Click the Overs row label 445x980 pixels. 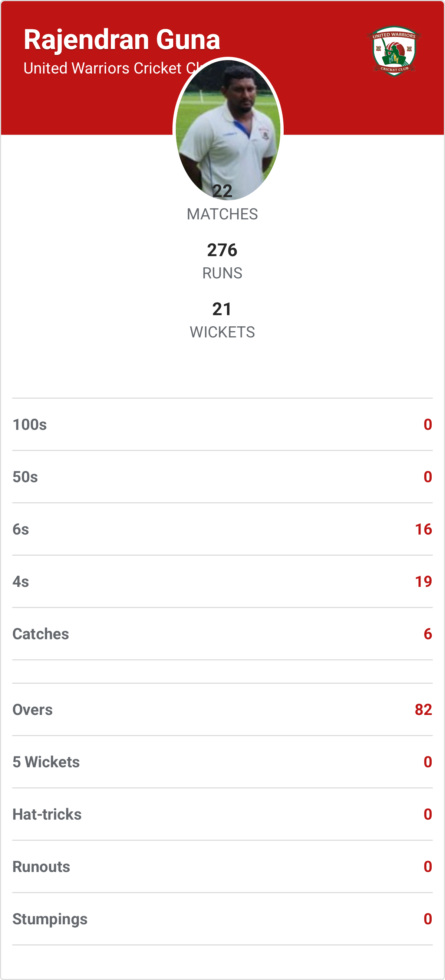(x=33, y=710)
